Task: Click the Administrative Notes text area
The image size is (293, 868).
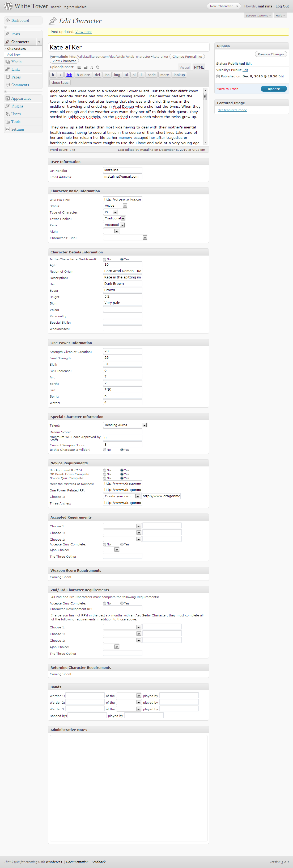Action: [x=129, y=788]
